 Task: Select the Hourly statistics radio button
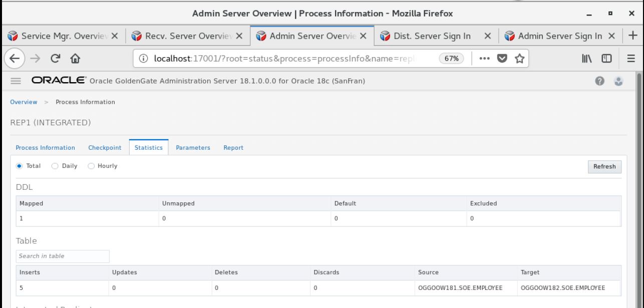[x=91, y=166]
